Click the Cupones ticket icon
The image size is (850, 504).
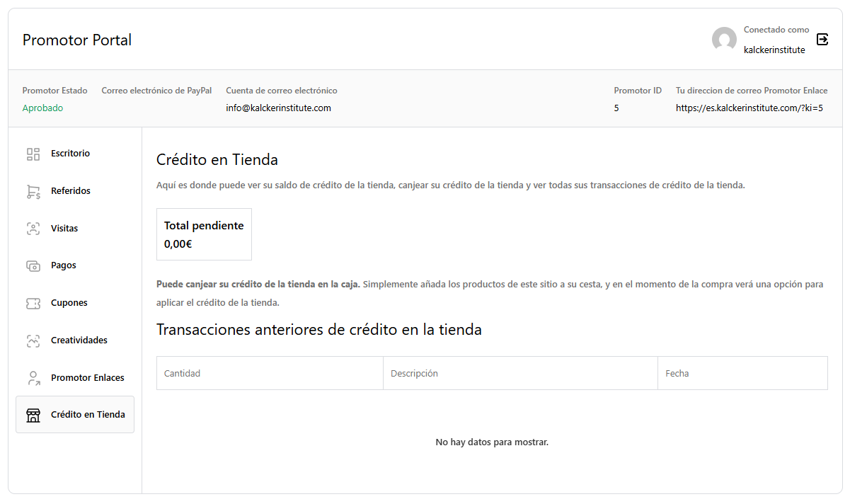coord(33,303)
